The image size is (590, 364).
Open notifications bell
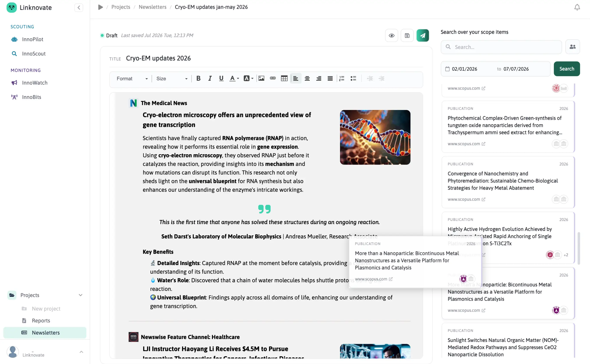point(577,7)
